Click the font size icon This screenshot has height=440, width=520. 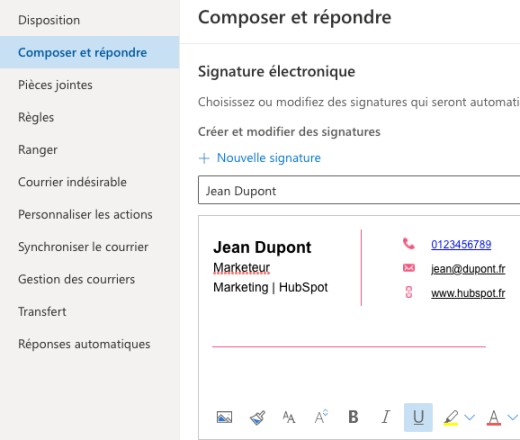coord(321,417)
